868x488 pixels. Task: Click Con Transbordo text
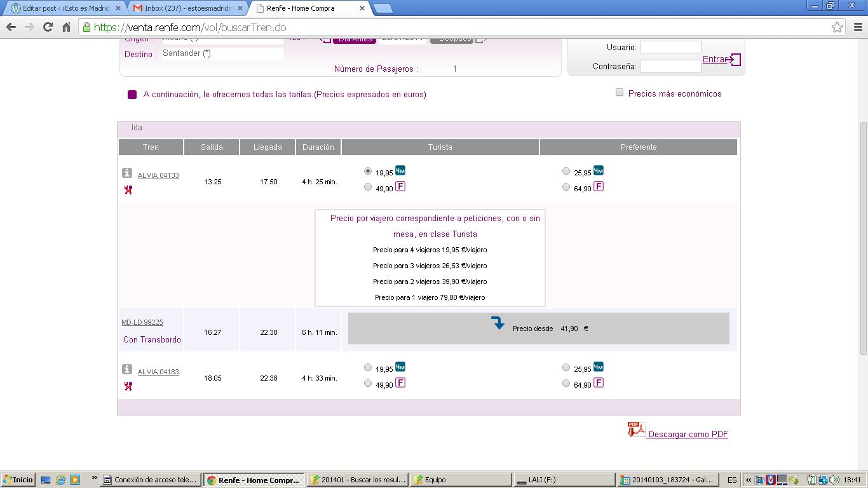click(x=152, y=339)
